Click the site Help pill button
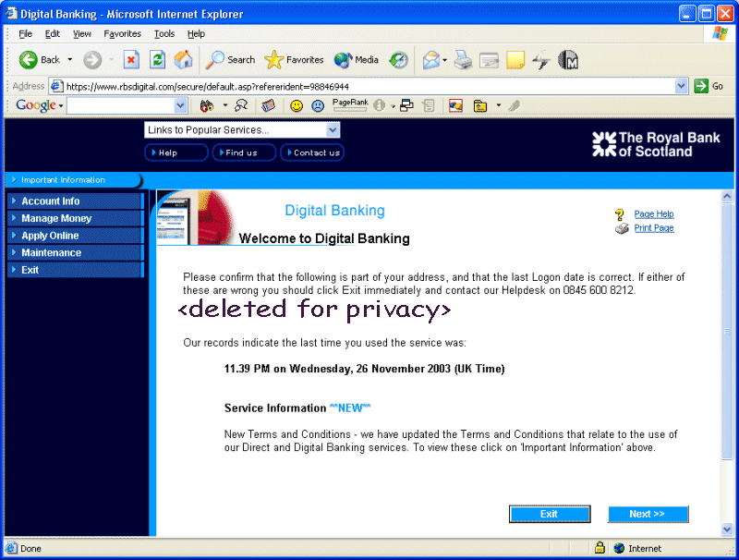The width and height of the screenshot is (739, 560). point(176,152)
